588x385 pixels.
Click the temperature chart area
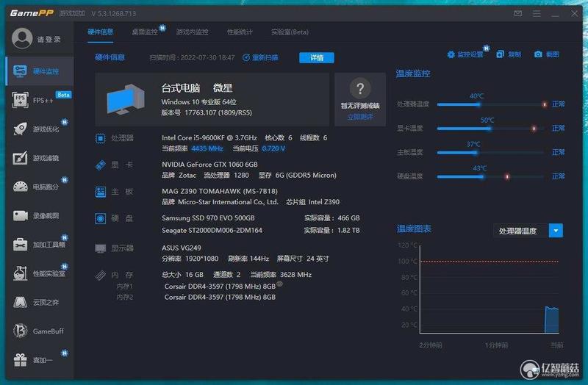(490, 289)
